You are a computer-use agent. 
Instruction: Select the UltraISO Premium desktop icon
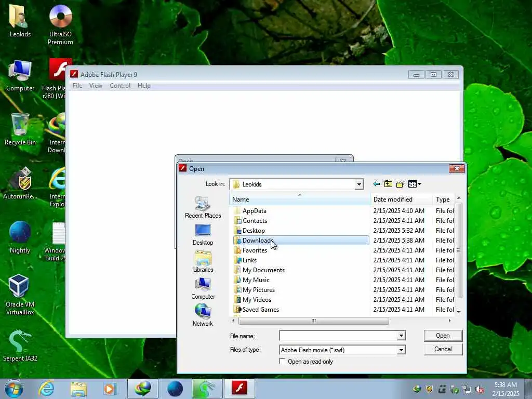point(60,24)
